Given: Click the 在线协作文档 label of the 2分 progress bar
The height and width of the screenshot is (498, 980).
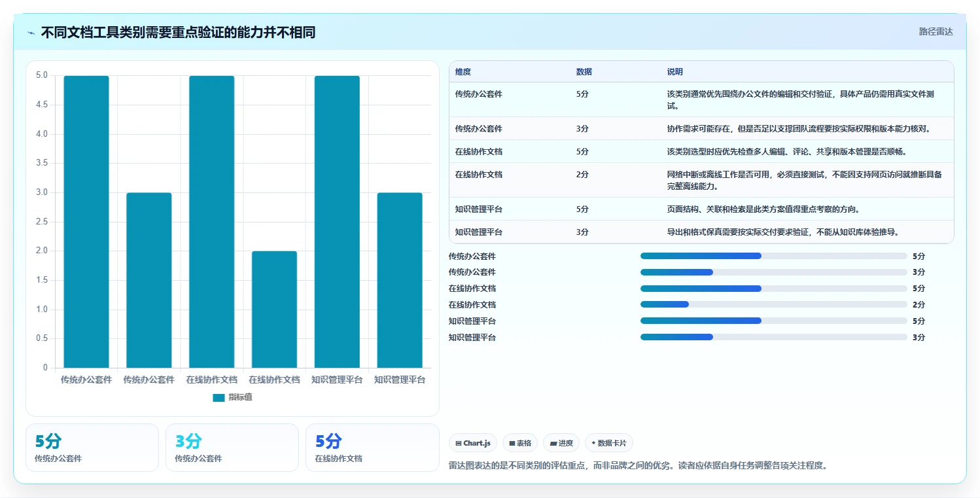Looking at the screenshot, I should 472,305.
